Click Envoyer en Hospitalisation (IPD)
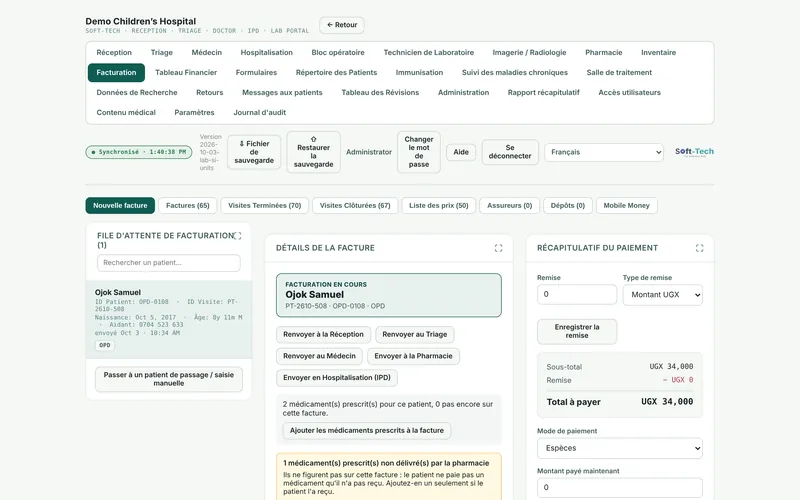This screenshot has width=800, height=500. click(x=337, y=378)
